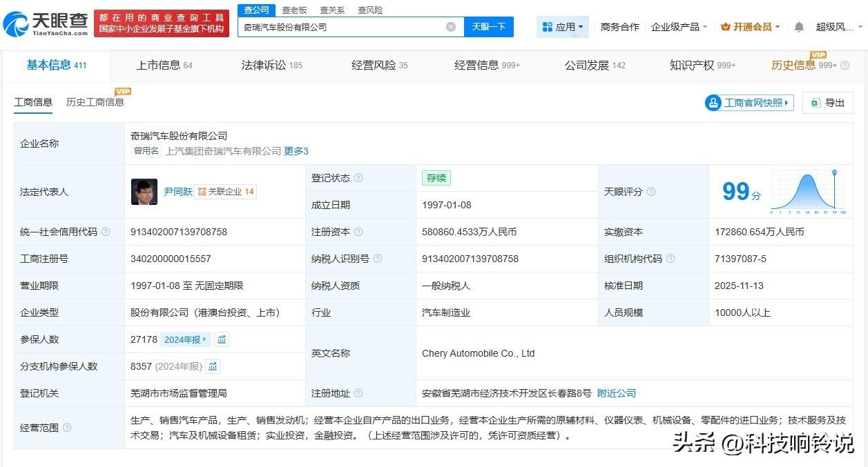Select the 查公司 search tab
This screenshot has width=868, height=467.
(257, 10)
